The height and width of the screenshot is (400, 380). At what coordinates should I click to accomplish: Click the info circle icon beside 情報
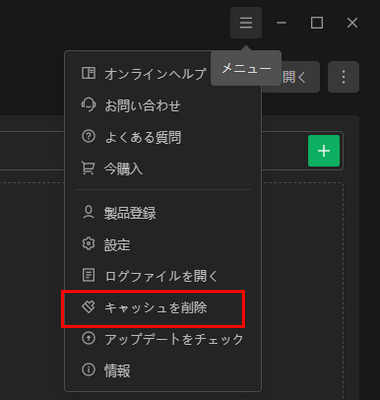(88, 370)
